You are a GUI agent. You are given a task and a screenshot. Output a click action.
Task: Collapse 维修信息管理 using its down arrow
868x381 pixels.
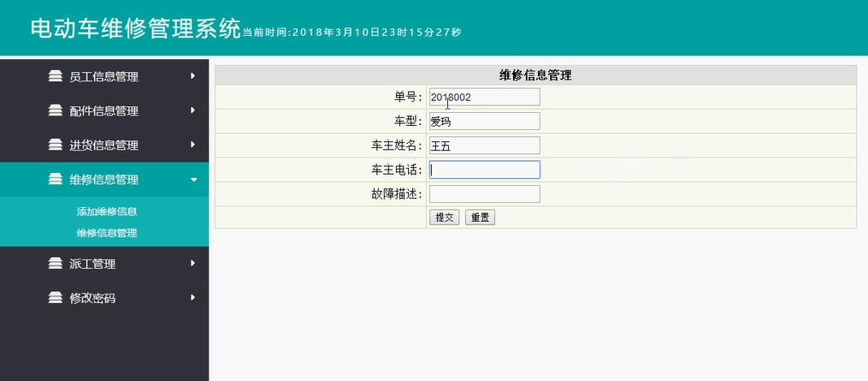click(193, 179)
